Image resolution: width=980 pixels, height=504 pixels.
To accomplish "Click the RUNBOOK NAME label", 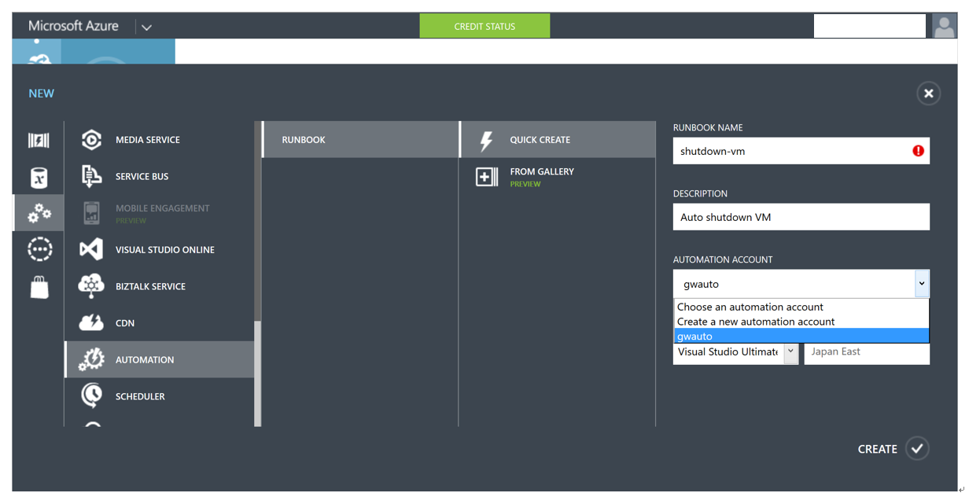I will pos(708,127).
